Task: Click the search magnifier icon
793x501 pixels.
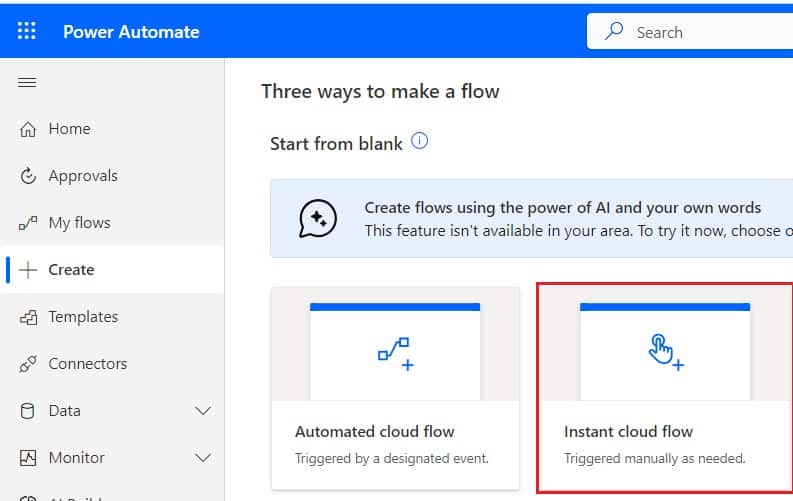Action: click(x=614, y=31)
